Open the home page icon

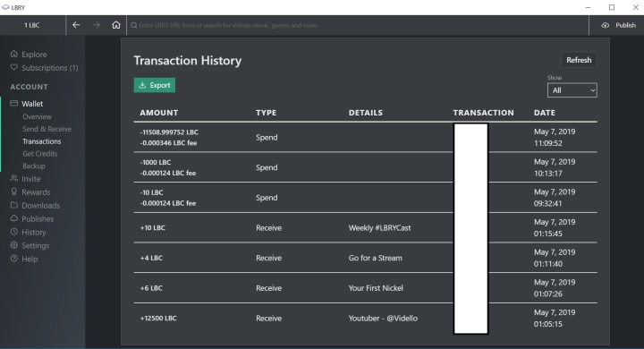tap(116, 25)
